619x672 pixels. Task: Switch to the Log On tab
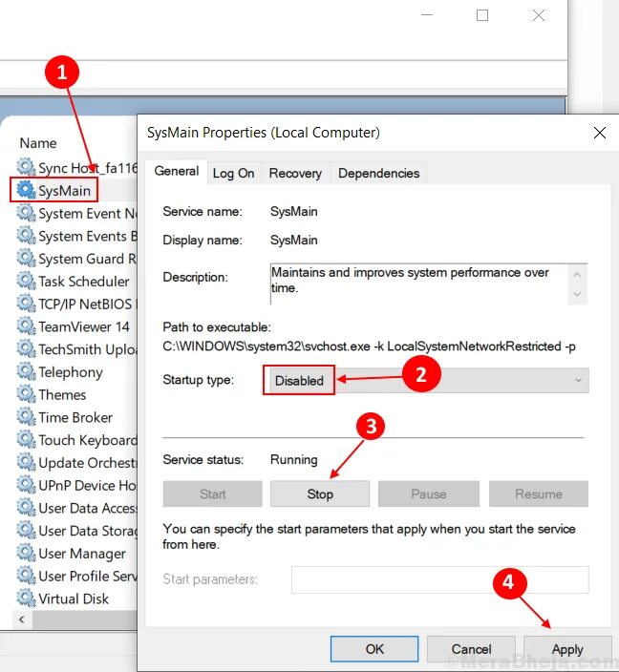[x=234, y=173]
